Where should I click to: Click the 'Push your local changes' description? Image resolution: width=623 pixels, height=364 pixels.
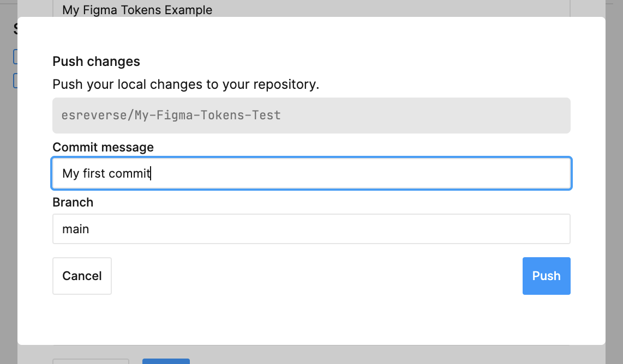tap(185, 84)
